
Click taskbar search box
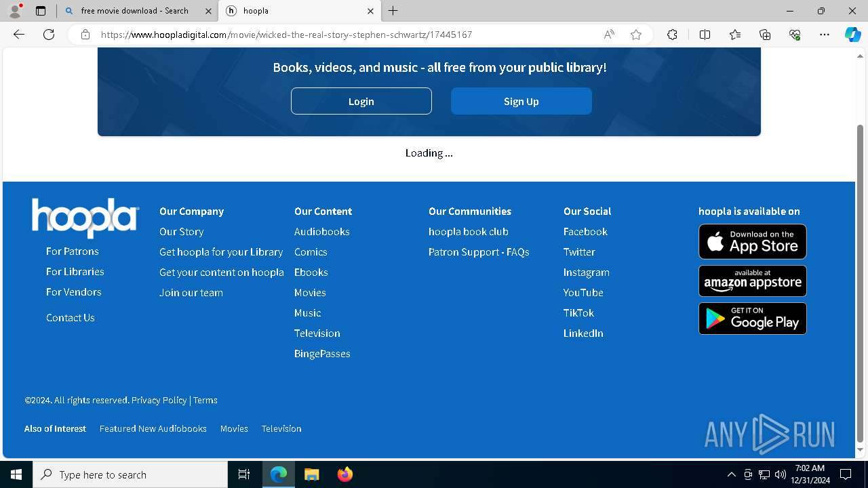click(130, 474)
